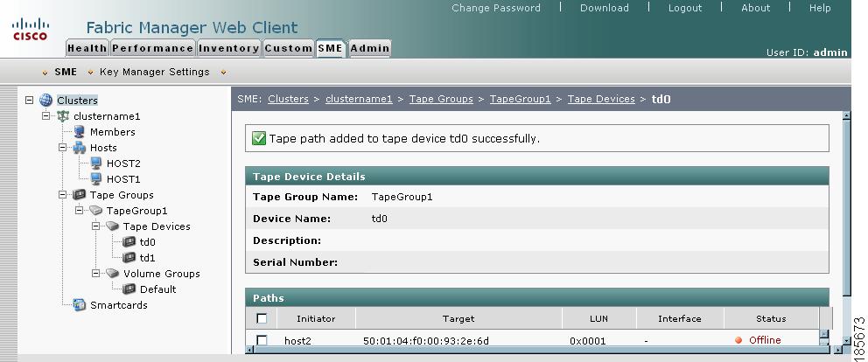Click Clusters in the breadcrumb
The width and height of the screenshot is (868, 362).
tap(288, 99)
